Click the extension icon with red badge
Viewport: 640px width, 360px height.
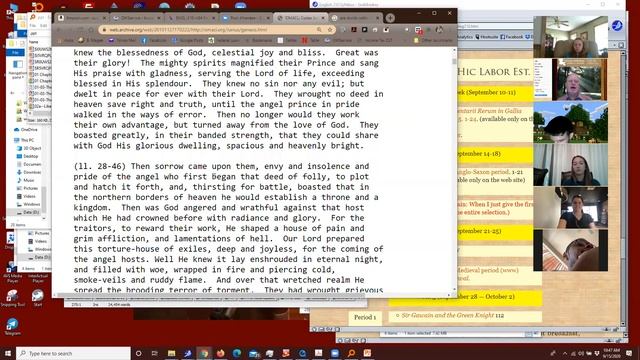point(418,30)
